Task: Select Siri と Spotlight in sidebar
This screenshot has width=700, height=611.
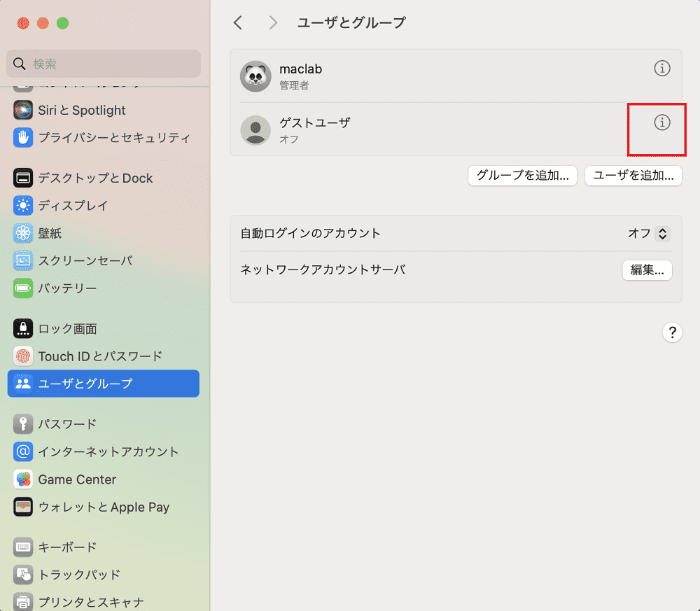Action: click(82, 111)
